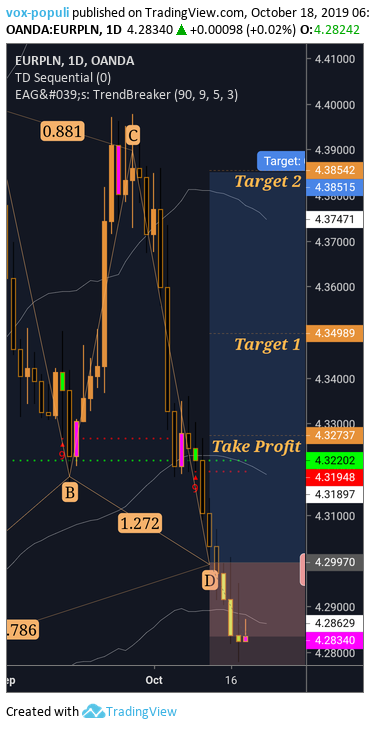Screen dimensions: 370x729
Task: Click the TradingView logo link at bottom
Action: (130, 711)
